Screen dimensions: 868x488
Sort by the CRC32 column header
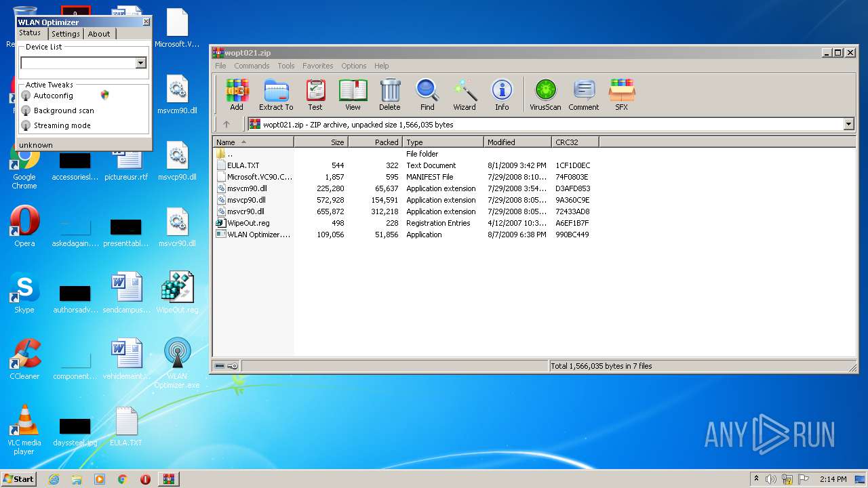point(576,142)
